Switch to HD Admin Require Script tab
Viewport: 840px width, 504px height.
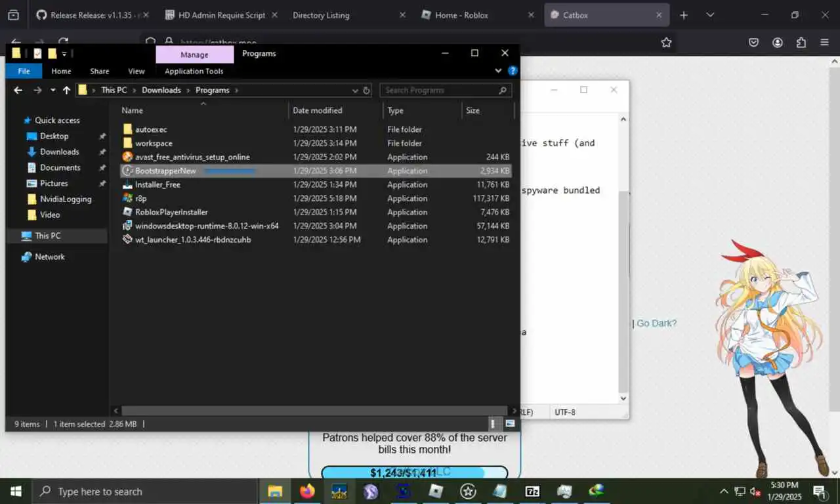click(x=222, y=15)
